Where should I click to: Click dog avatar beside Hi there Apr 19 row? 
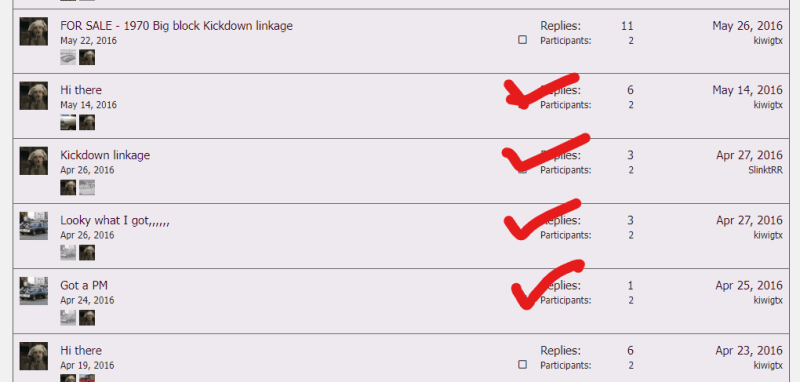[x=34, y=356]
